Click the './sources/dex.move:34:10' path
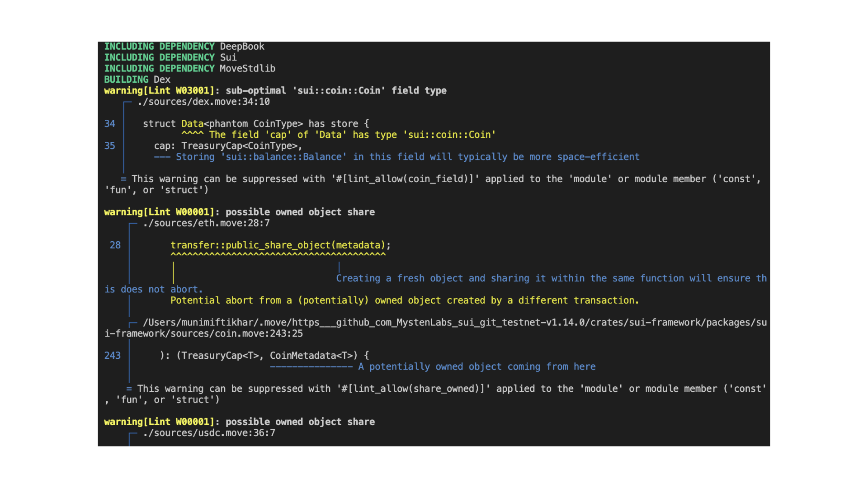Screen dimensions: 868x488 coord(203,102)
